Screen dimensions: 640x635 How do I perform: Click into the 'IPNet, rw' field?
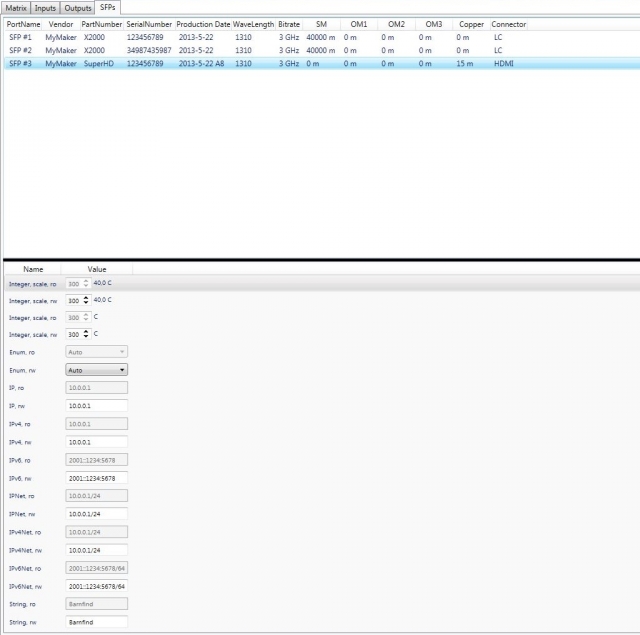point(96,514)
